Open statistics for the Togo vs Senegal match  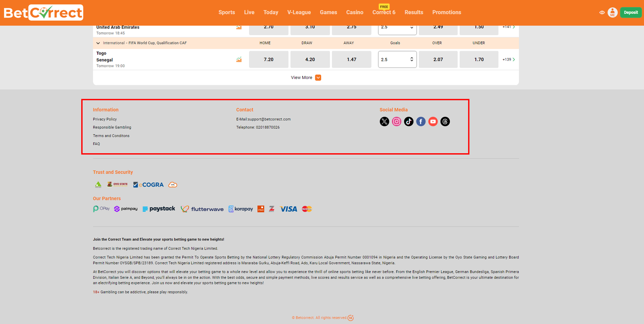click(239, 60)
